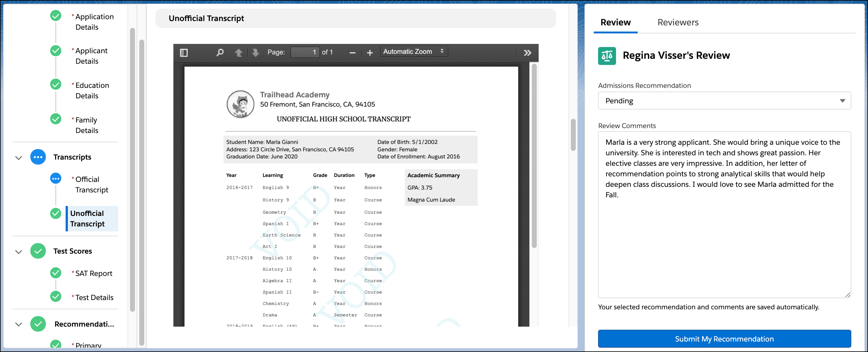868x352 pixels.
Task: Click the PDF page number field
Action: 305,52
